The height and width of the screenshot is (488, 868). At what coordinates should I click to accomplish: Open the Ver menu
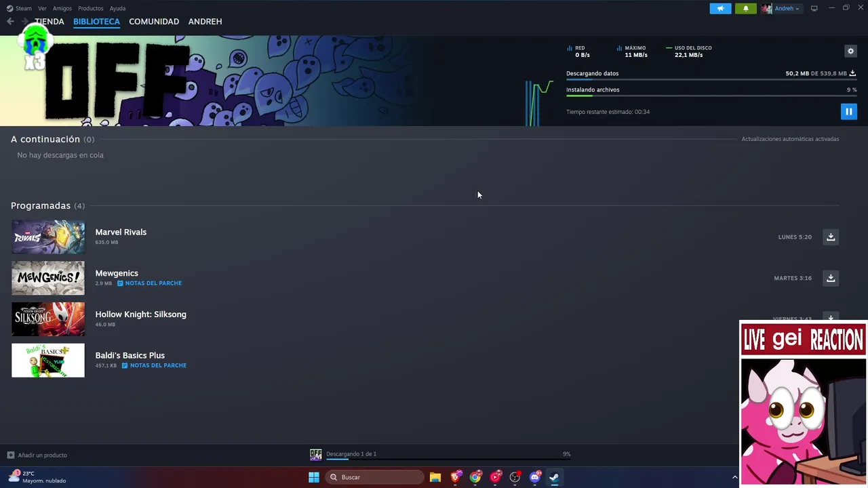coord(42,8)
